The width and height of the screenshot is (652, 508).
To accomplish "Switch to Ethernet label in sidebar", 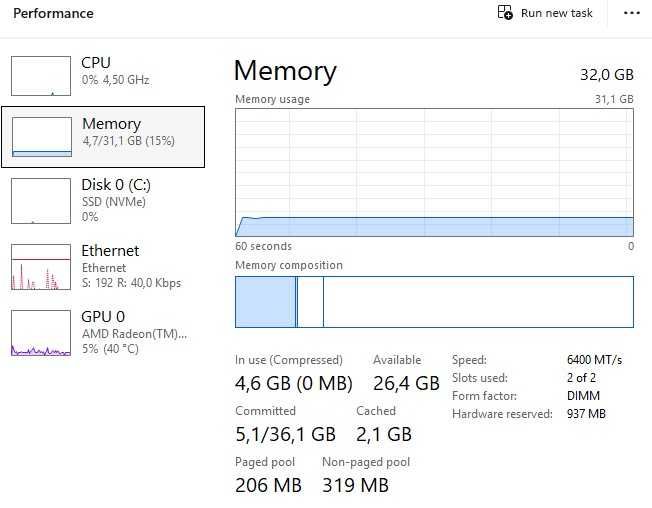I will (110, 251).
